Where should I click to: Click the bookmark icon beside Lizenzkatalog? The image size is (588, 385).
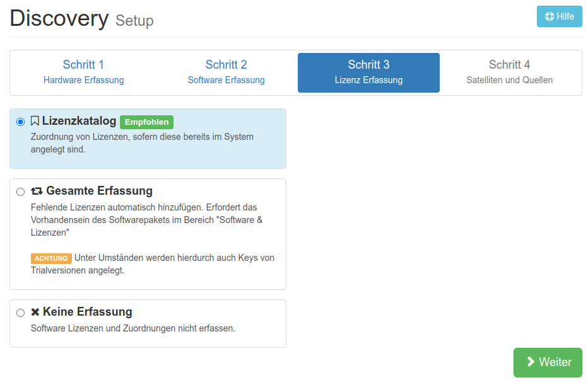pyautogui.click(x=35, y=121)
